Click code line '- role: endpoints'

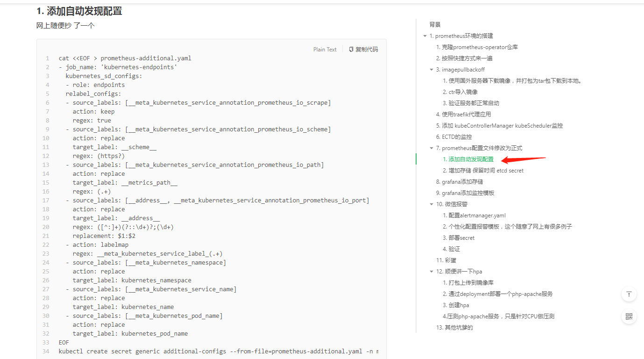pos(95,85)
